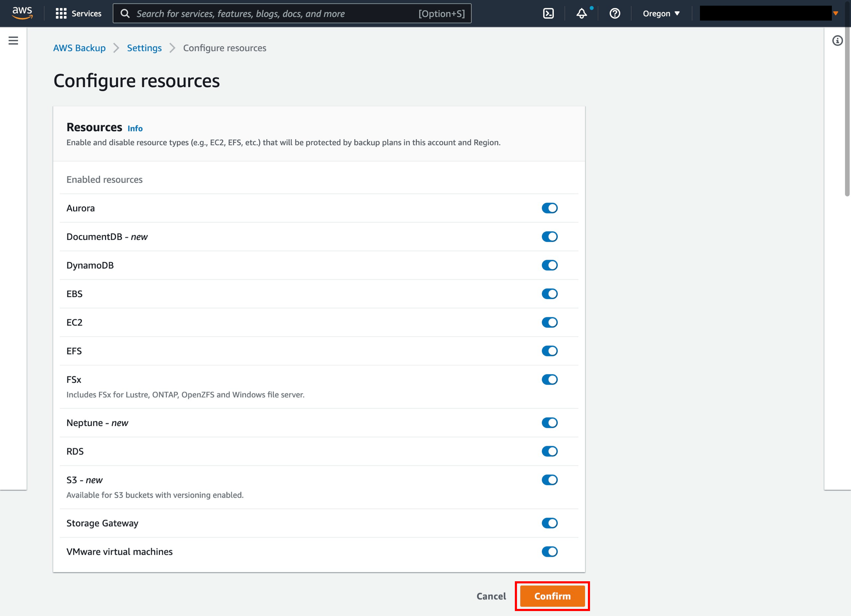Click the AWS logo
851x616 pixels.
(22, 12)
